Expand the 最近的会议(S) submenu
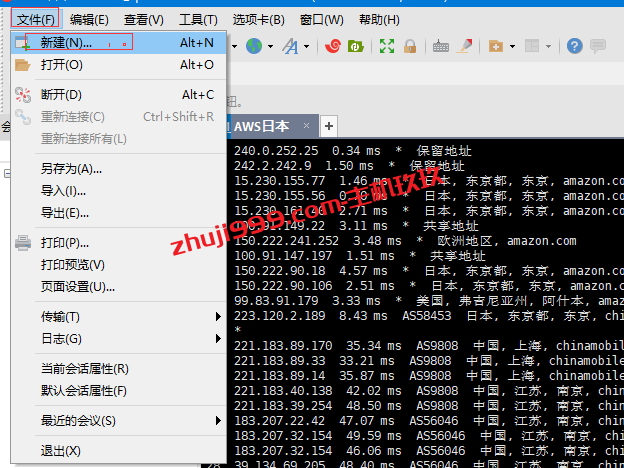 coord(119,421)
